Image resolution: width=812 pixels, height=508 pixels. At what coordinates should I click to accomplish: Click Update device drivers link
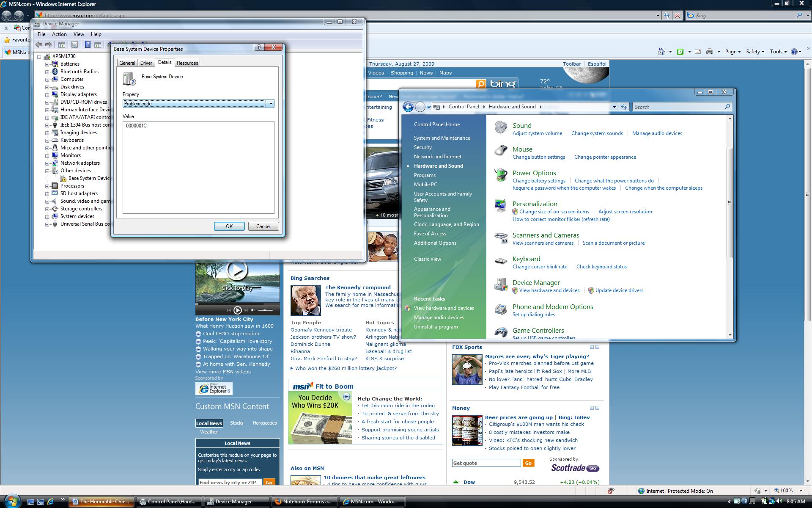619,290
